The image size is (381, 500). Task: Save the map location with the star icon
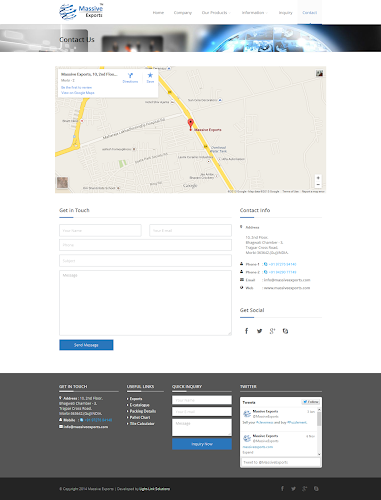[x=150, y=78]
